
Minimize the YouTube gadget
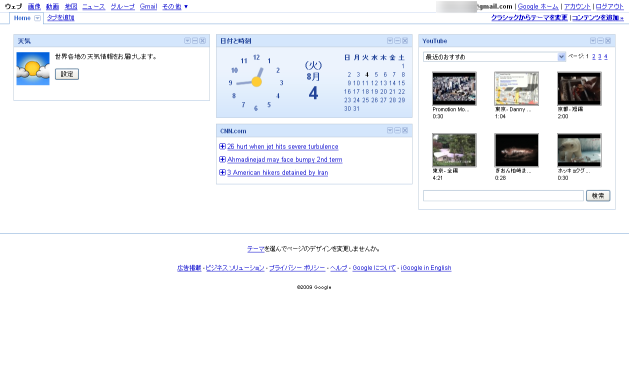(601, 41)
